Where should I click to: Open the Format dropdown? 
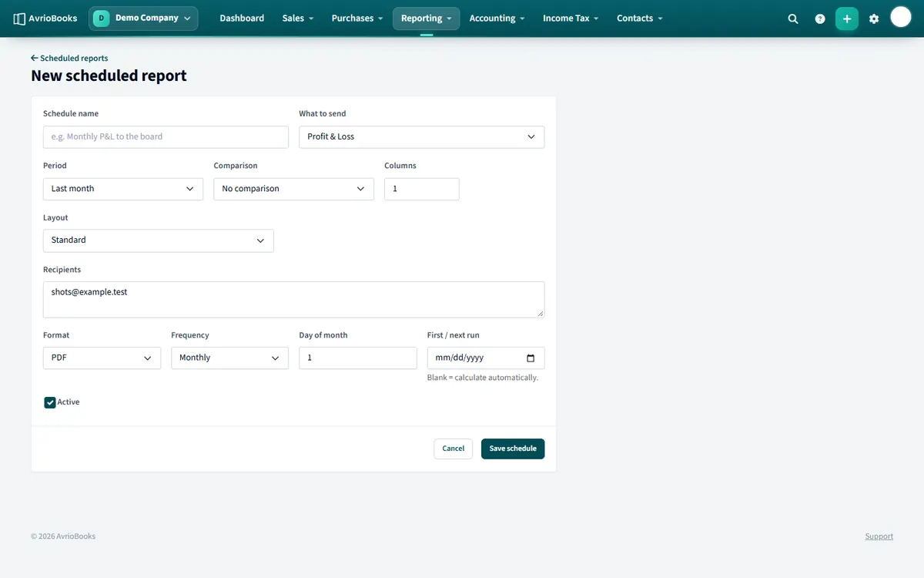pyautogui.click(x=102, y=358)
